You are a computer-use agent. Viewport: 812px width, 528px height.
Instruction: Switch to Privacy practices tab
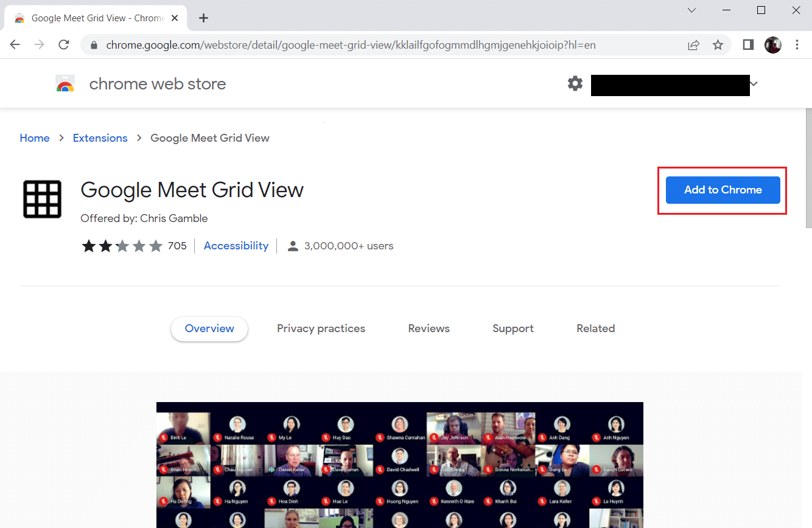(321, 328)
